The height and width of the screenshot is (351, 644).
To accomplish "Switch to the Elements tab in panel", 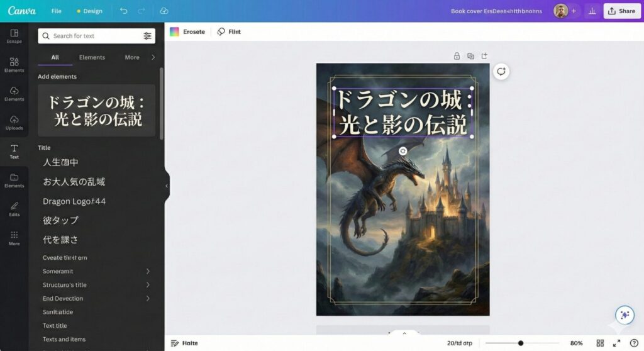I will [x=92, y=57].
